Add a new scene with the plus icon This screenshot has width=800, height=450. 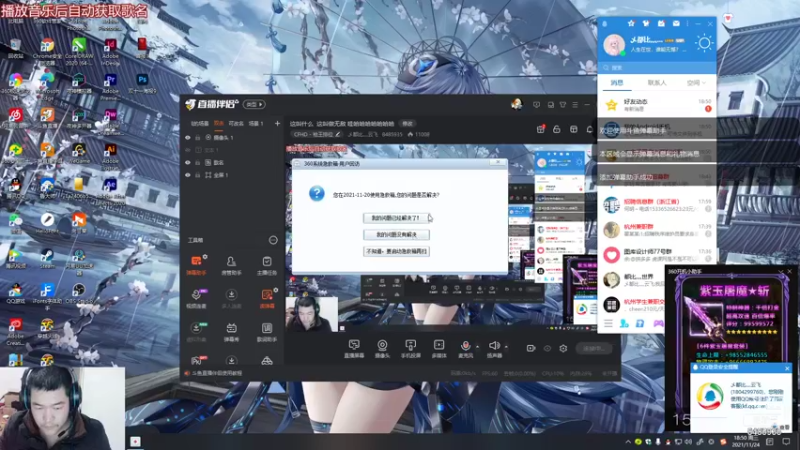point(277,123)
